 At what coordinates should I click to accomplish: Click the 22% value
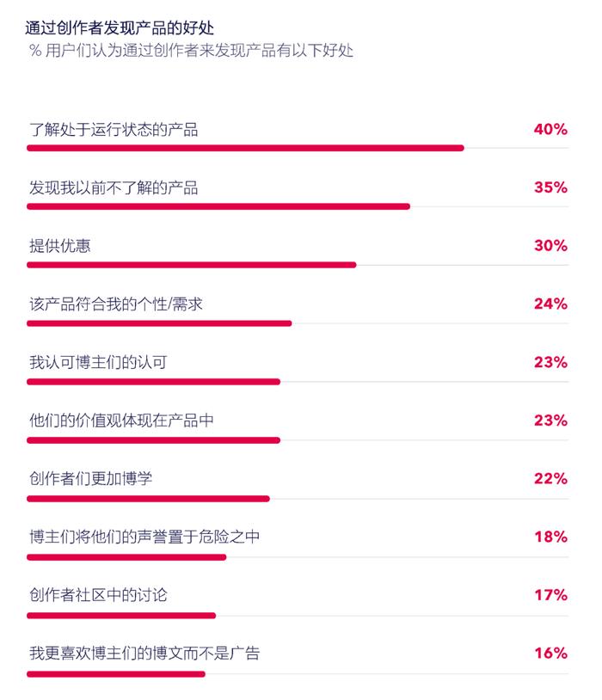(550, 479)
